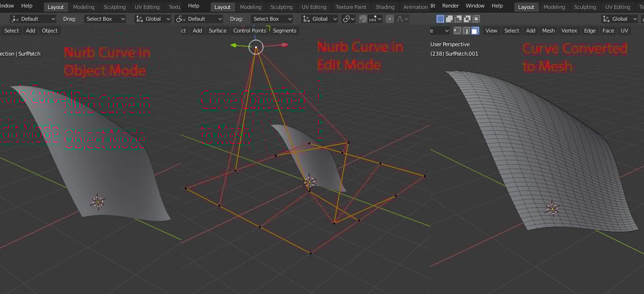Select Edge select mode icon in right panel
Image resolution: width=644 pixels, height=294 pixels.
click(x=466, y=31)
